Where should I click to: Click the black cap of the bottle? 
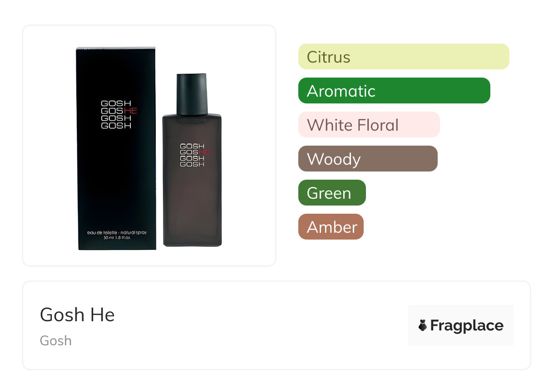pos(192,94)
